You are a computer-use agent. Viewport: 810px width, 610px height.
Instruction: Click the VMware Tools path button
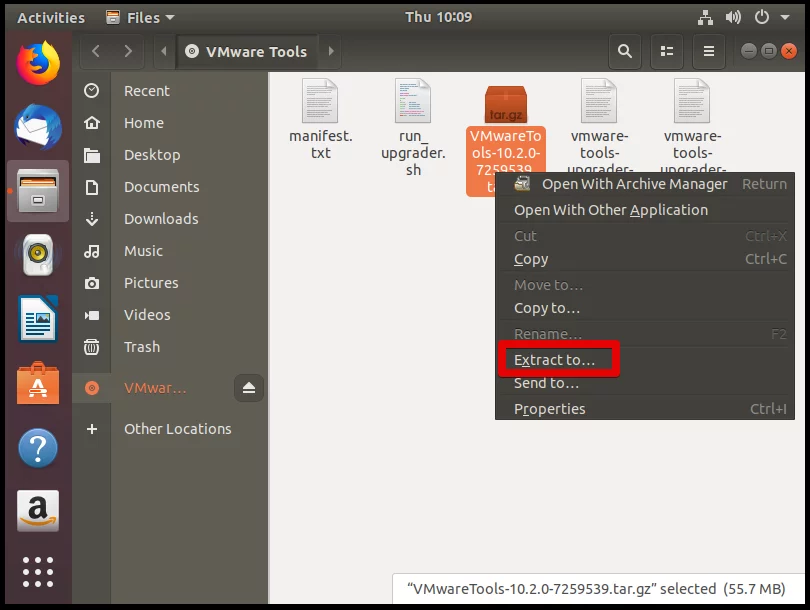[247, 51]
